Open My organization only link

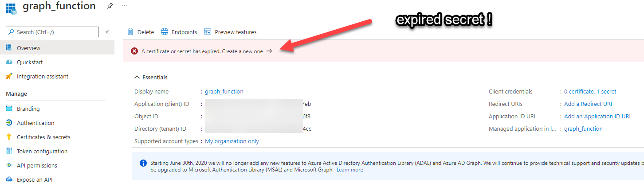[232, 141]
